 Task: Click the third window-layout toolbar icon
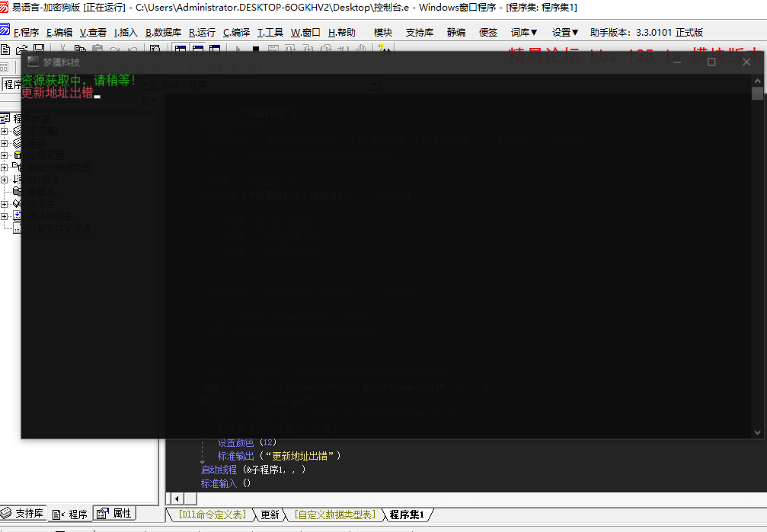tap(215, 49)
